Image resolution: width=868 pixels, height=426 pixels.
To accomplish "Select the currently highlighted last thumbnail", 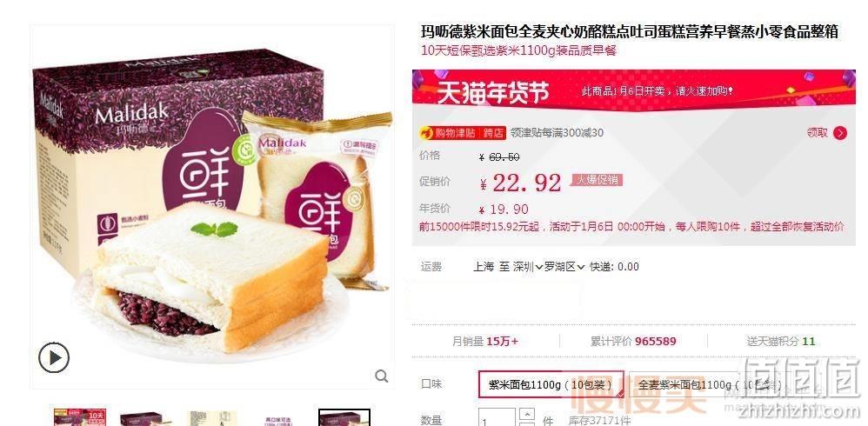I will tap(344, 417).
